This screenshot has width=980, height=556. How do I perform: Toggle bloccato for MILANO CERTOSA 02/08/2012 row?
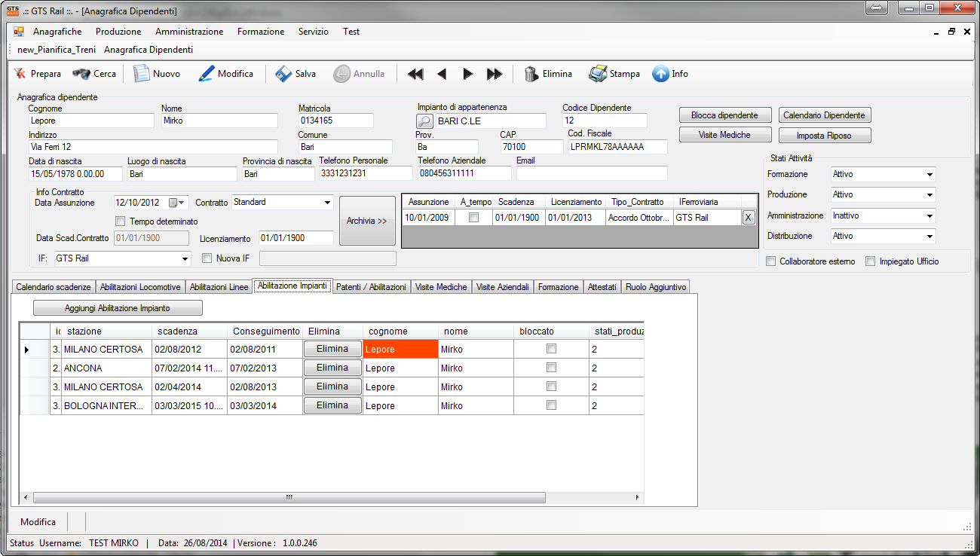551,349
